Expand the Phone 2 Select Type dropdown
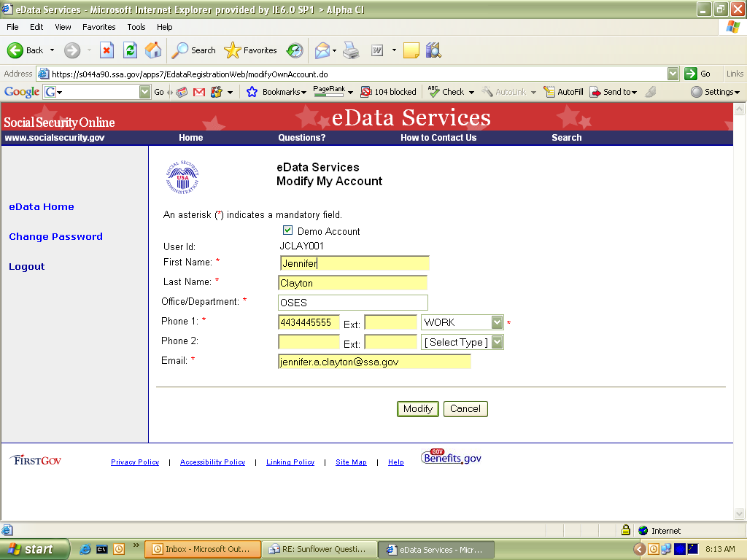Image resolution: width=747 pixels, height=560 pixels. click(497, 342)
